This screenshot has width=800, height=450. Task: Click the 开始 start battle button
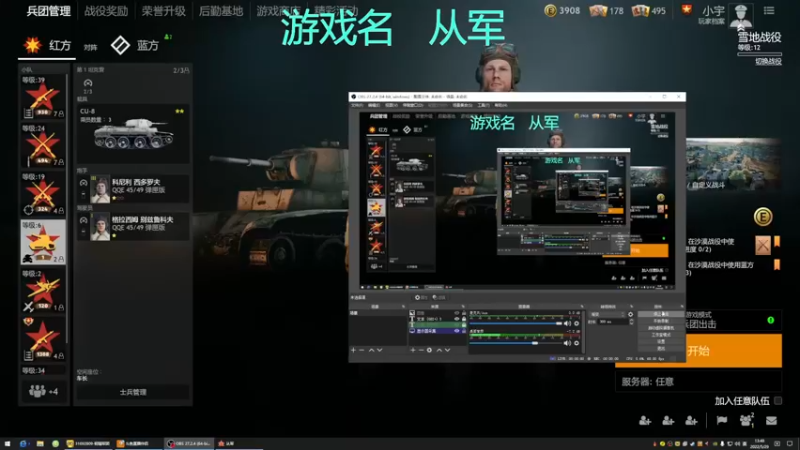pyautogui.click(x=698, y=351)
